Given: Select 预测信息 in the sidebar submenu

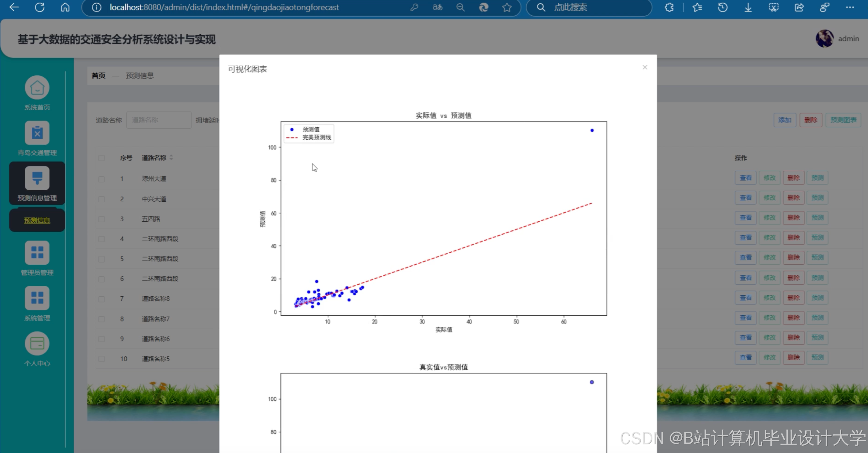Looking at the screenshot, I should click(37, 220).
